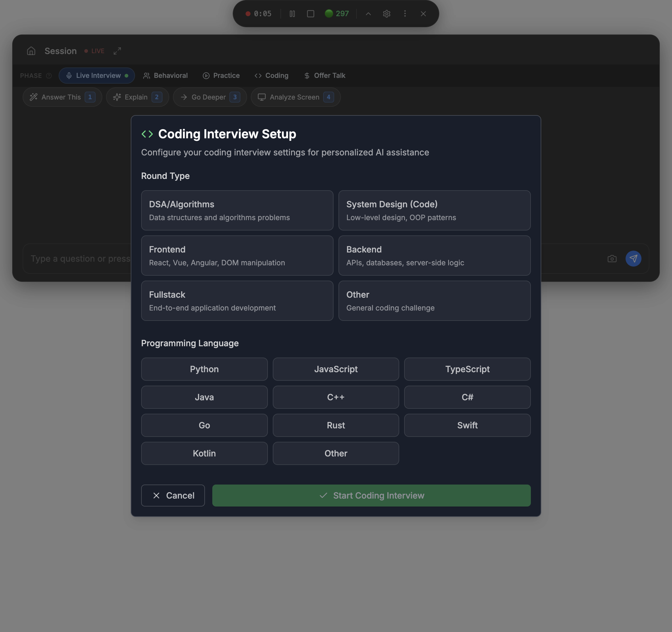Start Coding Interview
672x632 pixels.
(371, 496)
